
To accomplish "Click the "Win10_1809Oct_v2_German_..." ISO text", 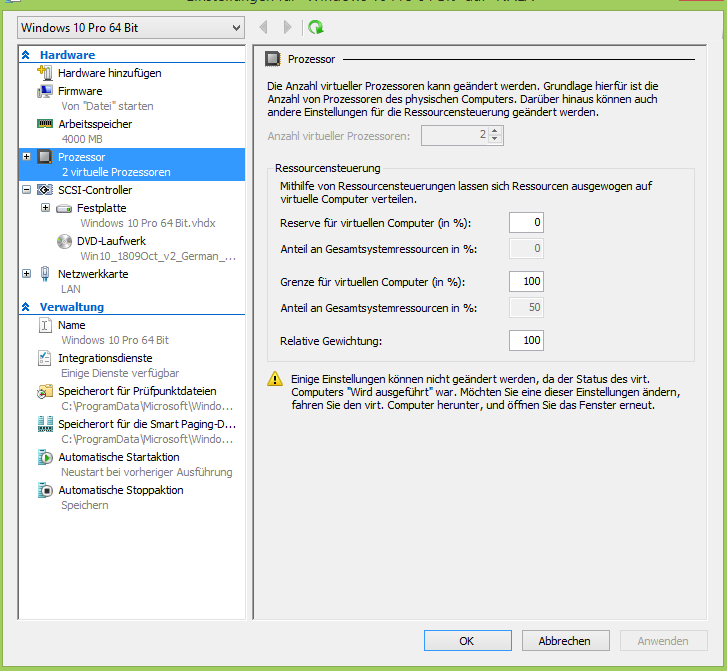I will click(158, 256).
